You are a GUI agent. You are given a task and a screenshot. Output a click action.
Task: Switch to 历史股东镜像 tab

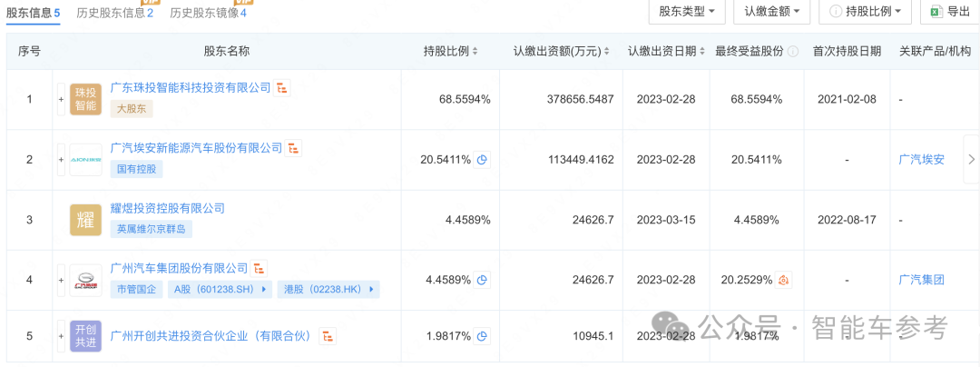tap(208, 12)
